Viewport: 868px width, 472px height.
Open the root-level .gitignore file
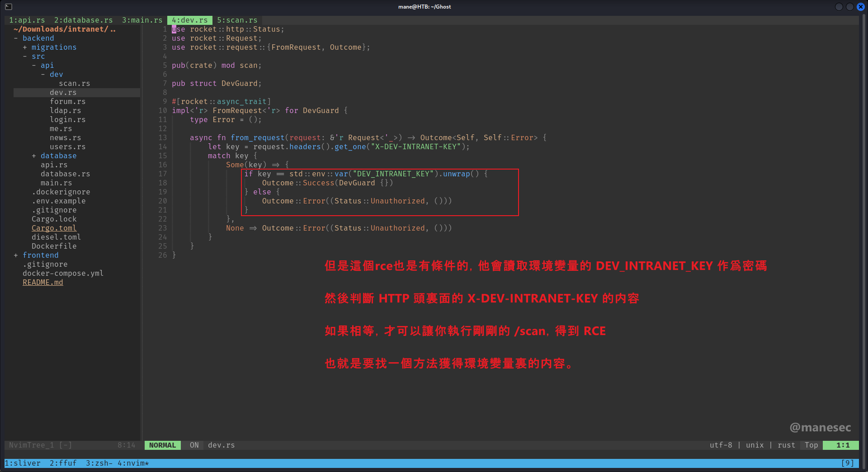pos(45,264)
